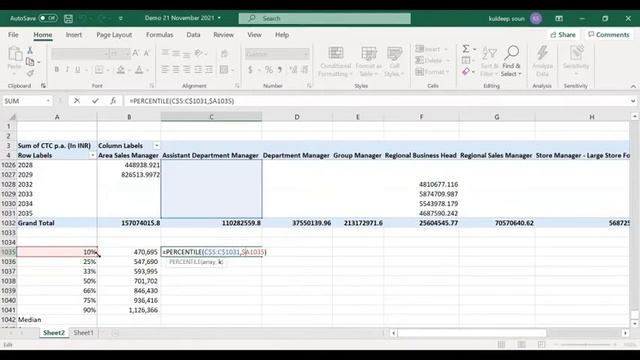Click Format cells button in Cells group
640x360 pixels.
(432, 72)
